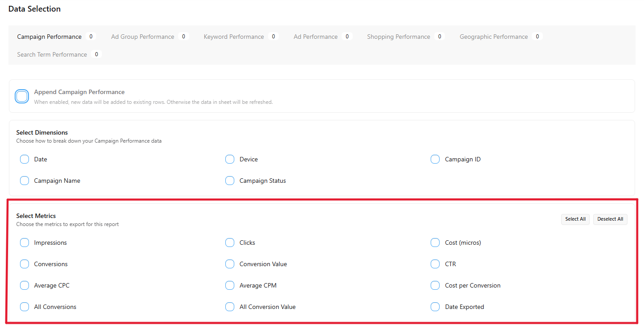Open Search Term Performance tab
Viewport: 644px width, 329px height.
click(x=59, y=54)
